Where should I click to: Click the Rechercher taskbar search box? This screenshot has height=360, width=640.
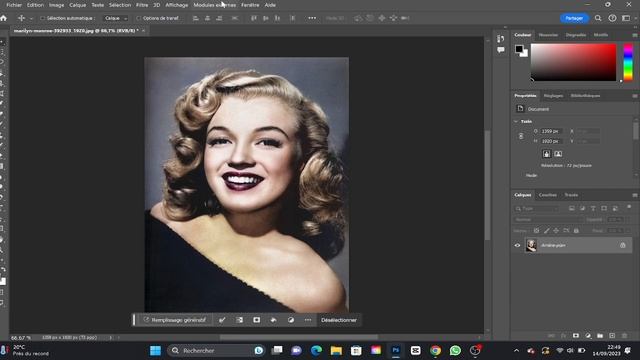click(x=216, y=351)
